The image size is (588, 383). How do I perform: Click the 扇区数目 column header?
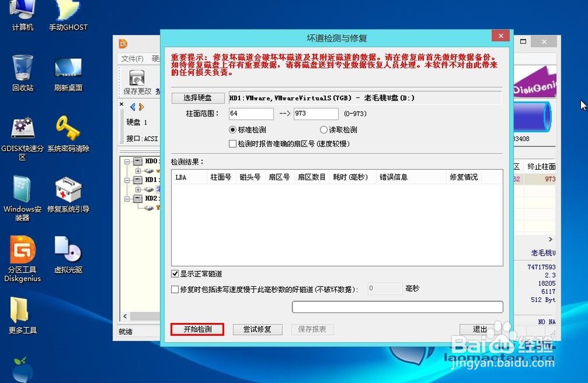[312, 177]
